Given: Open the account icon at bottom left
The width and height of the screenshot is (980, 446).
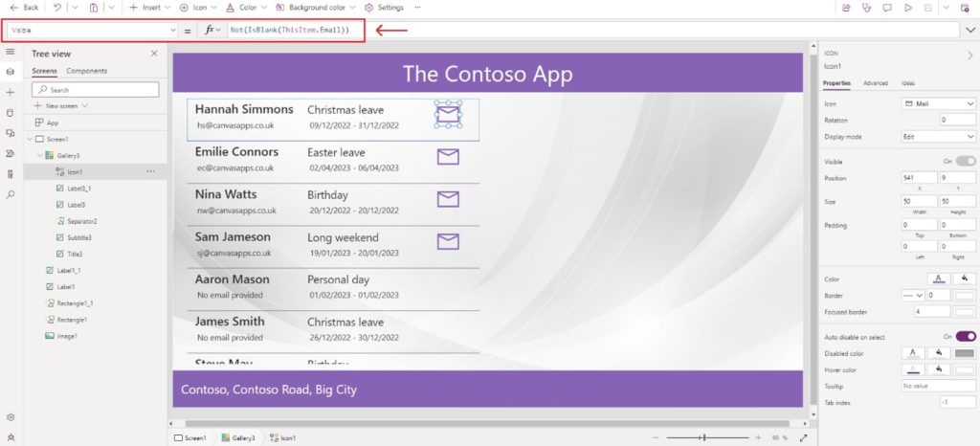Looking at the screenshot, I should click(10, 437).
